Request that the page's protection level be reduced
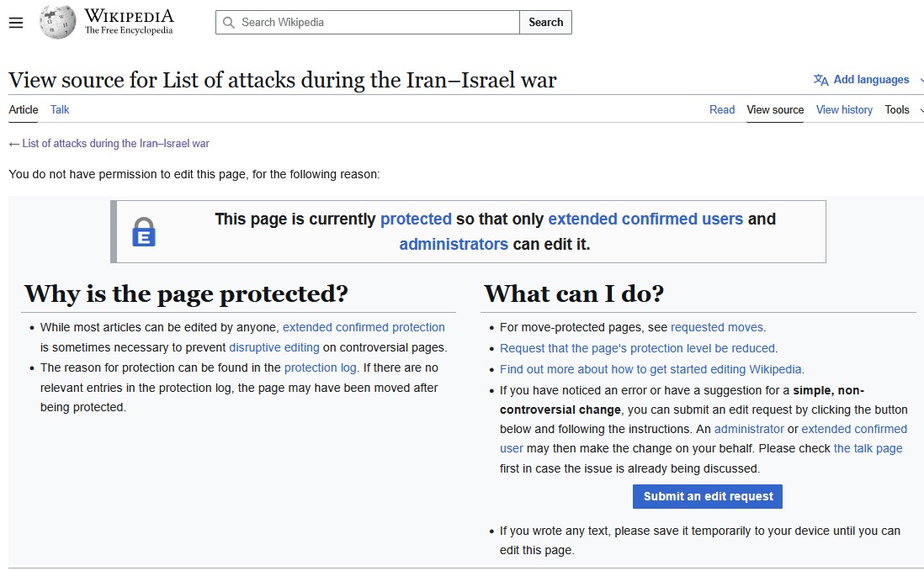Screen dimensions: 924x571 pyautogui.click(x=637, y=348)
